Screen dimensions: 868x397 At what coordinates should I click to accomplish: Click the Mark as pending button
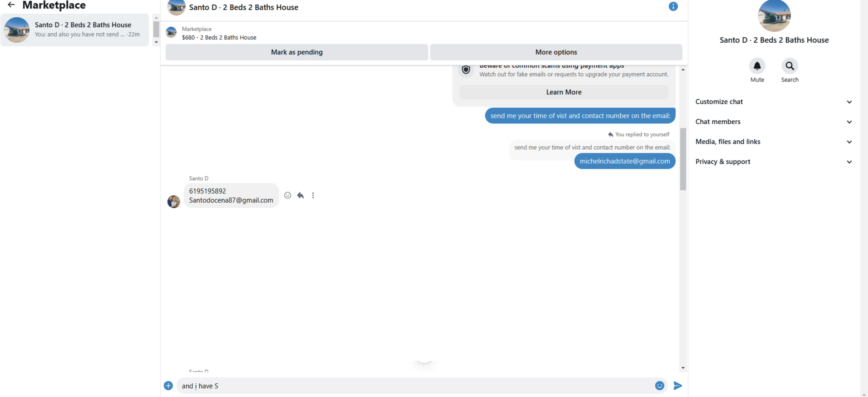[296, 52]
